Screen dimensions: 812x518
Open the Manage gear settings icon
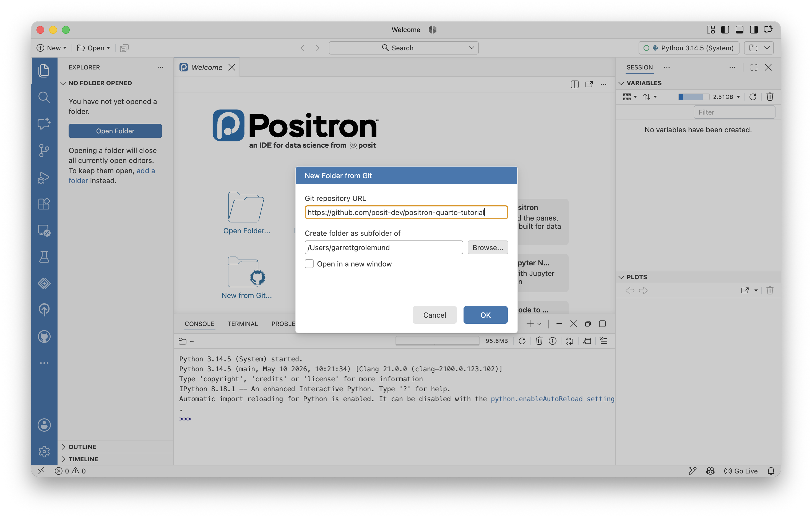point(44,452)
